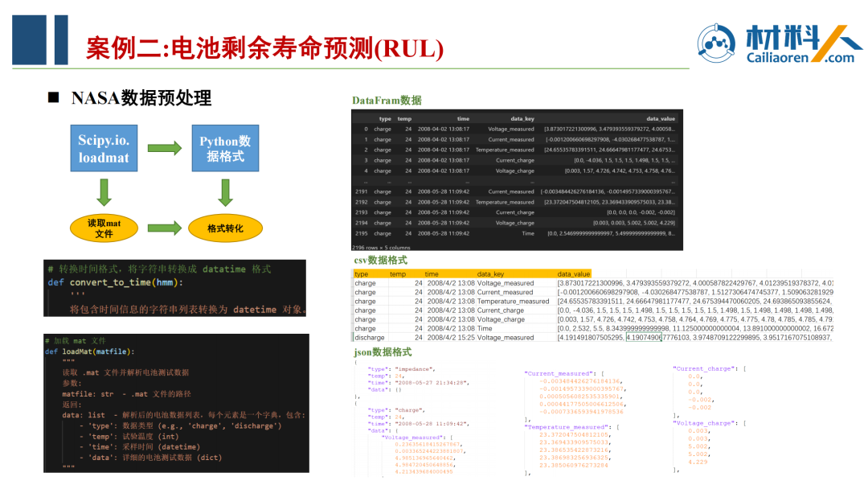The image size is (868, 489).
Task: Click DataFrame row 2195 Time cell
Action: pyautogui.click(x=528, y=234)
